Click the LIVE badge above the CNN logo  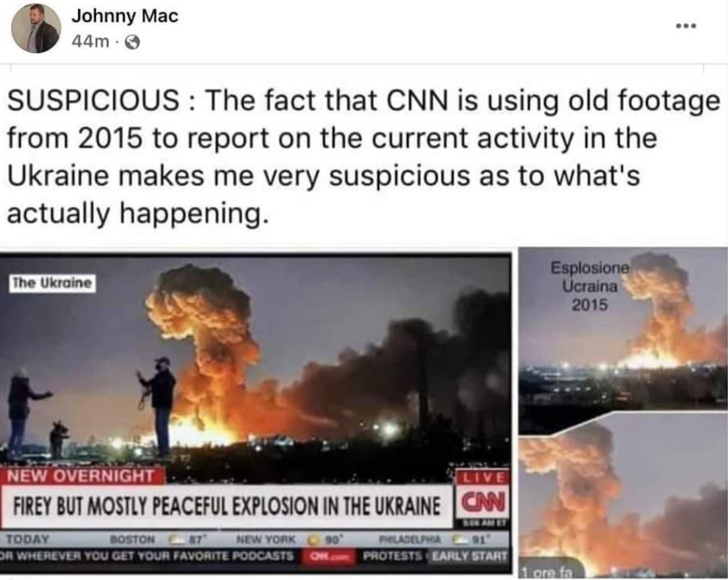coord(483,478)
